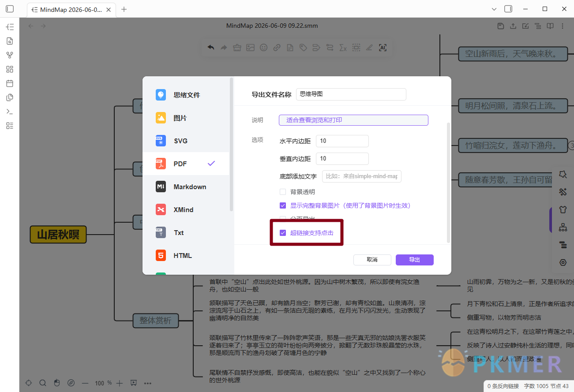Open the theme shirt panel
The height and width of the screenshot is (392, 574).
coord(563,209)
